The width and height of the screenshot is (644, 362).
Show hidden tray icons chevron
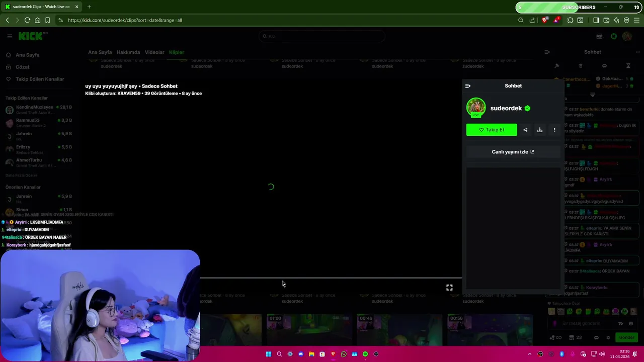529,354
